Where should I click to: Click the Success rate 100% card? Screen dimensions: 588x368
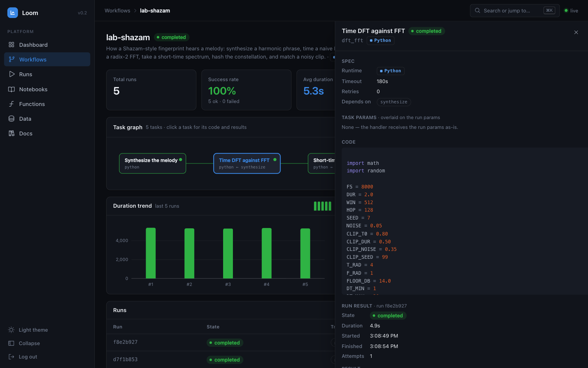point(246,90)
